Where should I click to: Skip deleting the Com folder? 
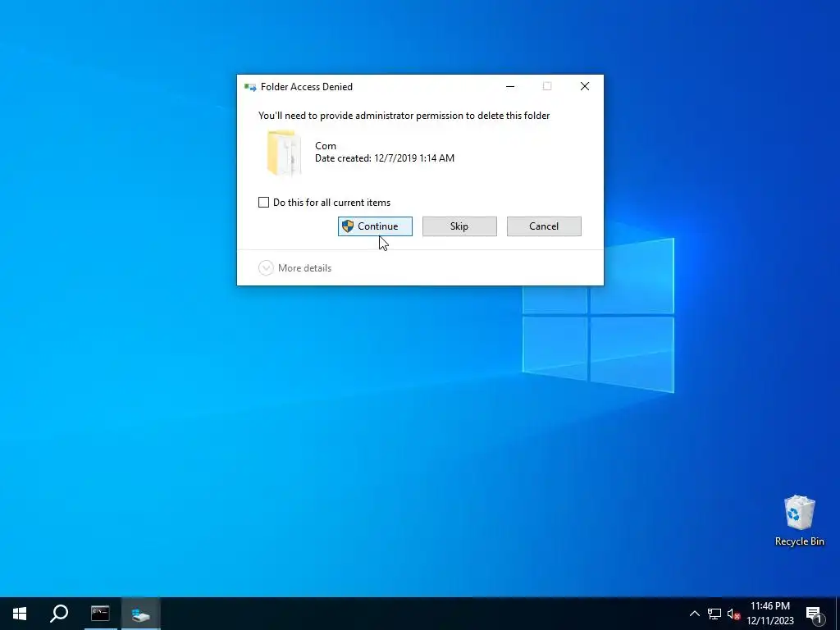point(459,226)
